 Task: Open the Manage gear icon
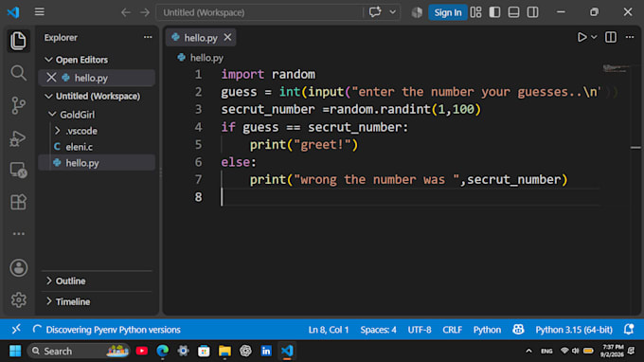click(x=19, y=300)
